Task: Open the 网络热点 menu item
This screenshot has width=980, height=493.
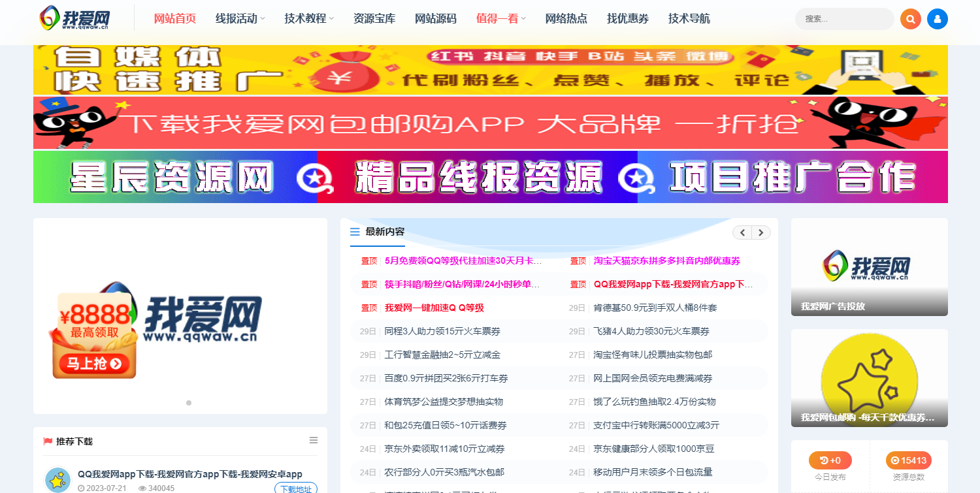Action: click(566, 19)
